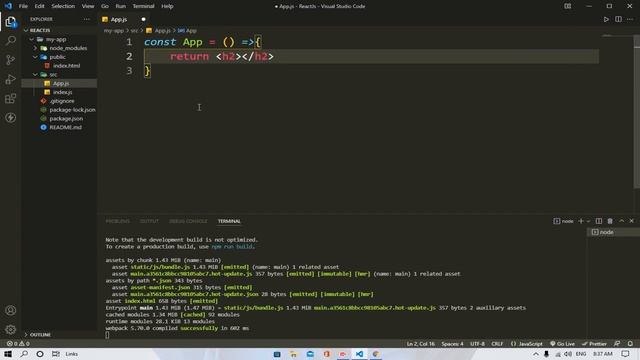Open the Task View button on the taskbar
The height and width of the screenshot is (360, 640).
tap(56, 354)
